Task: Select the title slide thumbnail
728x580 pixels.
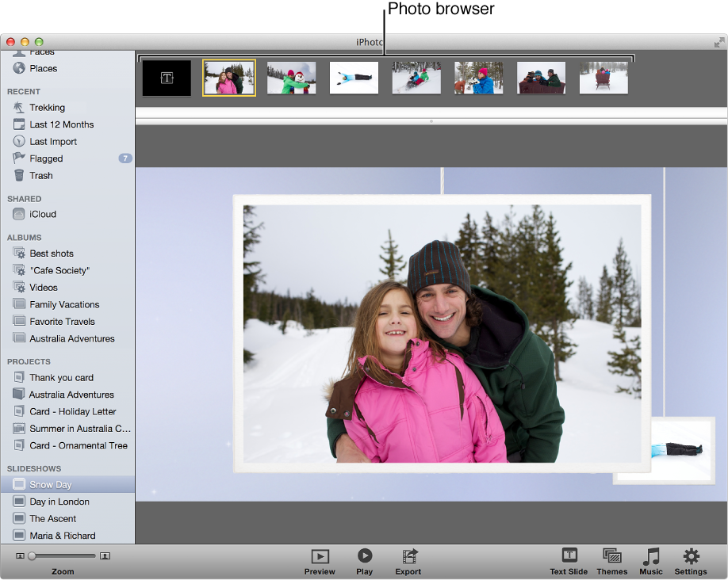Action: [166, 77]
